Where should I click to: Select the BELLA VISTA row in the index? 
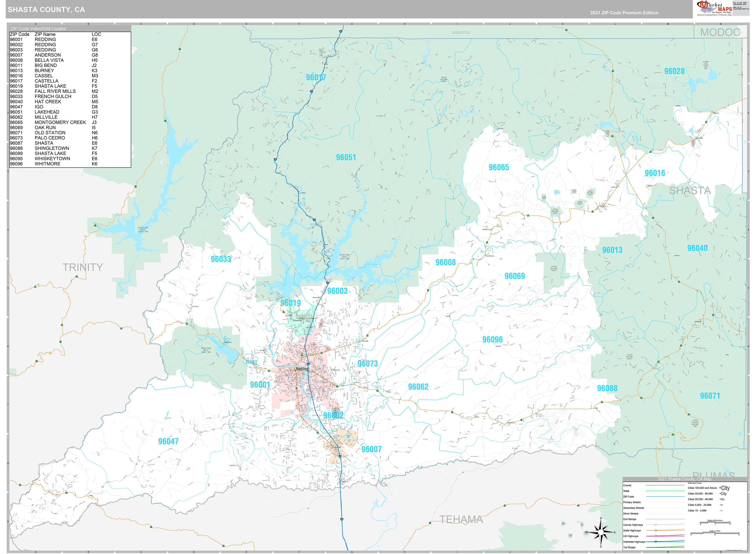55,60
